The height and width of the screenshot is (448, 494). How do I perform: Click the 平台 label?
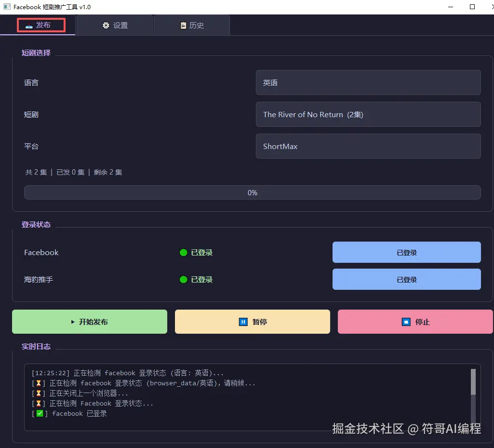tap(31, 146)
